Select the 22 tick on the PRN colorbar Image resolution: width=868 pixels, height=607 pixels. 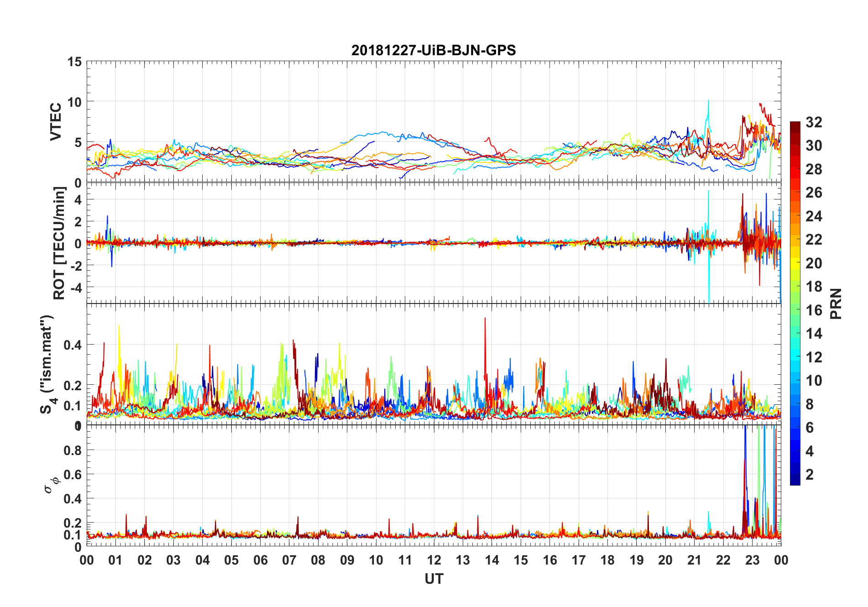point(814,239)
